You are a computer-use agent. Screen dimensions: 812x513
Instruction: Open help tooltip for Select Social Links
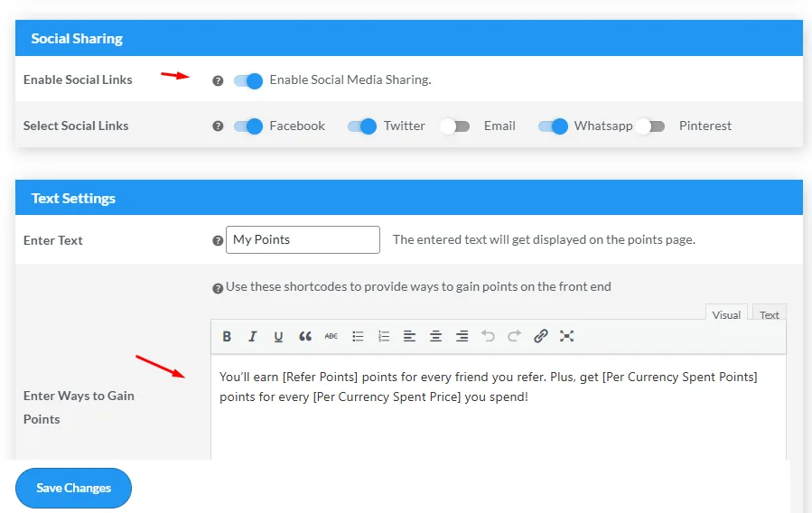(x=218, y=126)
